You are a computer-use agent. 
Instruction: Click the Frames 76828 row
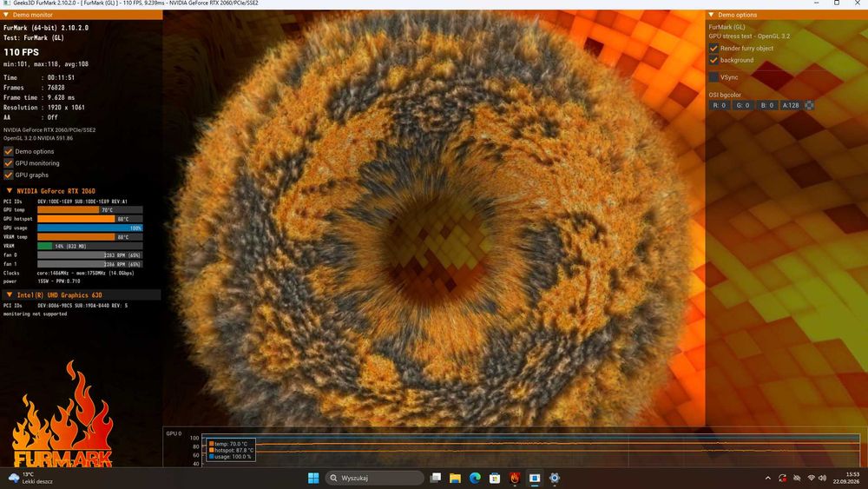tap(34, 88)
